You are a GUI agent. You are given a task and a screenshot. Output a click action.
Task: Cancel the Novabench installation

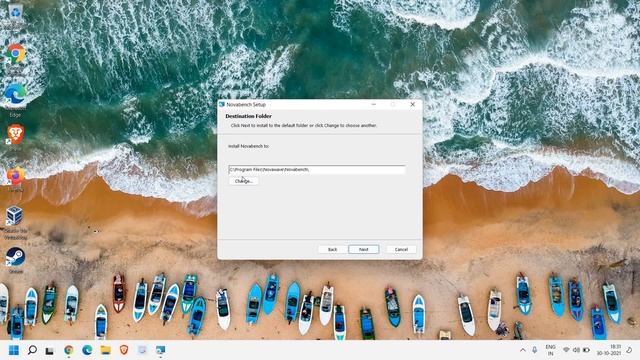click(401, 249)
